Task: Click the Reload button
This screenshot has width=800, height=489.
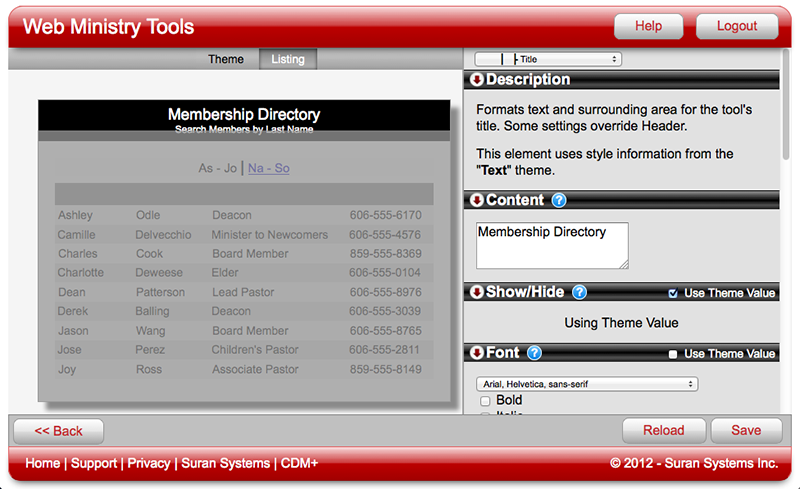Action: 664,431
